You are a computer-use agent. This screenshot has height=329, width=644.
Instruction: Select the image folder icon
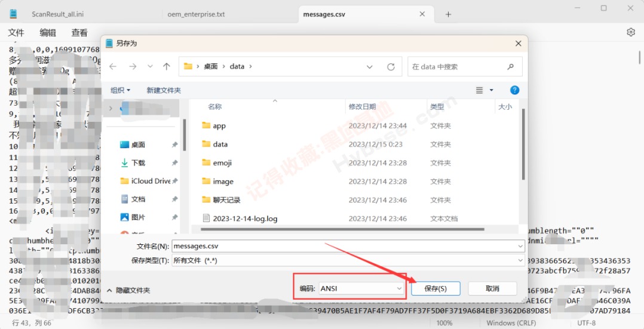[206, 181]
